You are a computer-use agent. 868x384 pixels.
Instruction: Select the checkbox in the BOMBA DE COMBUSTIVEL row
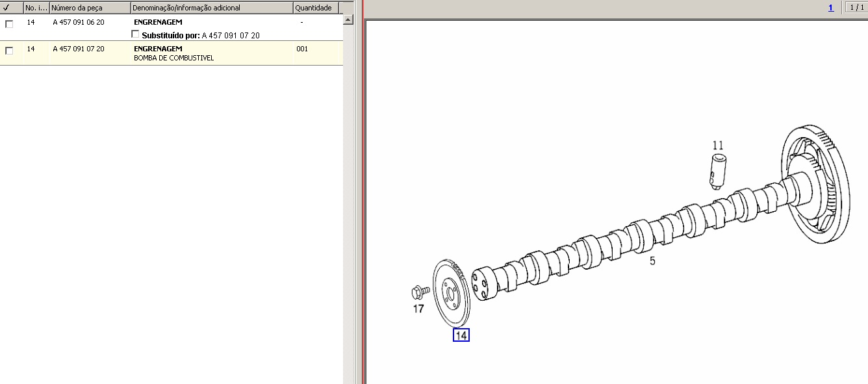coord(9,51)
